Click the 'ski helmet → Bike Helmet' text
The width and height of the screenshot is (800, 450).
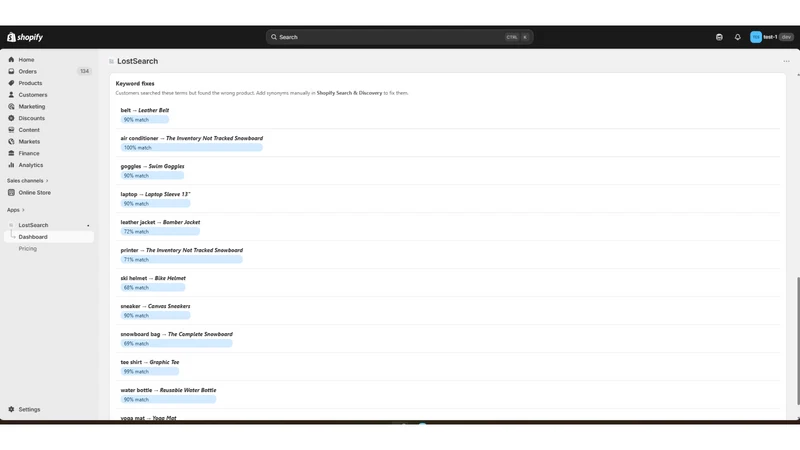[x=153, y=279]
